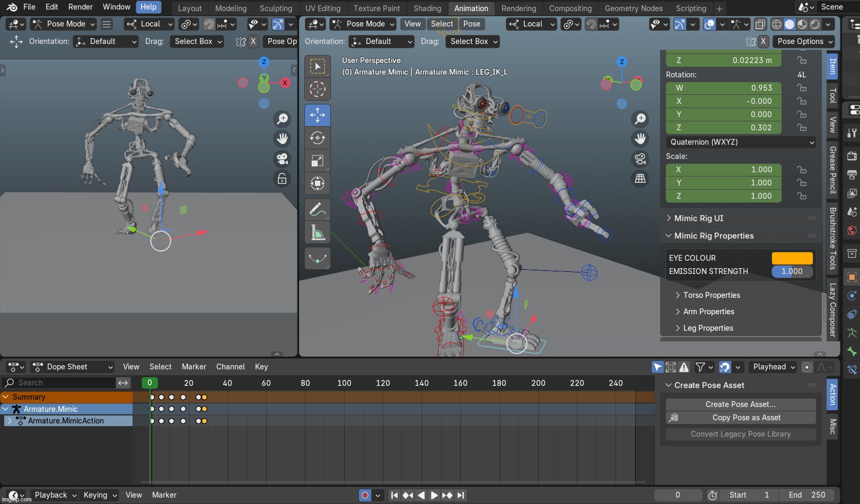This screenshot has height=504, width=860.
Task: Toggle auto keying record button
Action: 365,495
